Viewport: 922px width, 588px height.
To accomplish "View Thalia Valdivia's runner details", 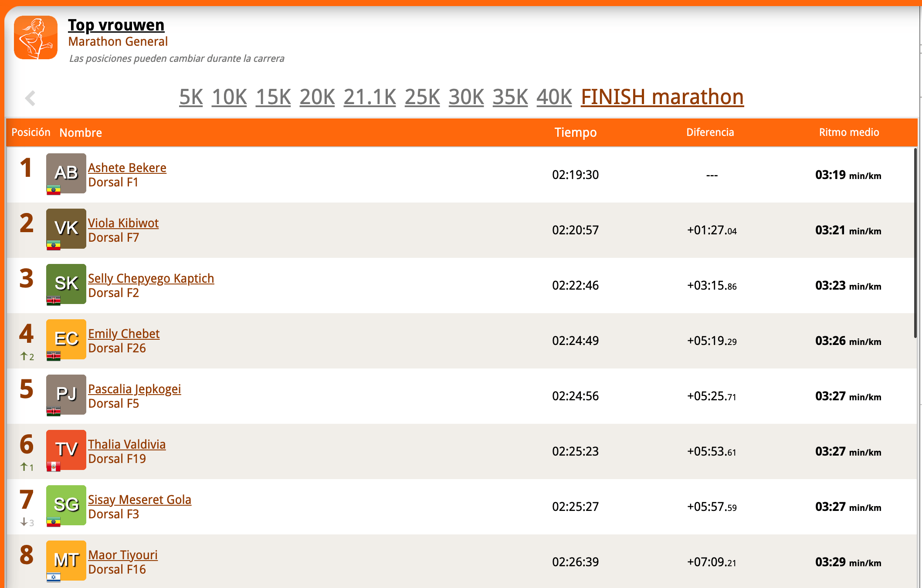I will 127,444.
